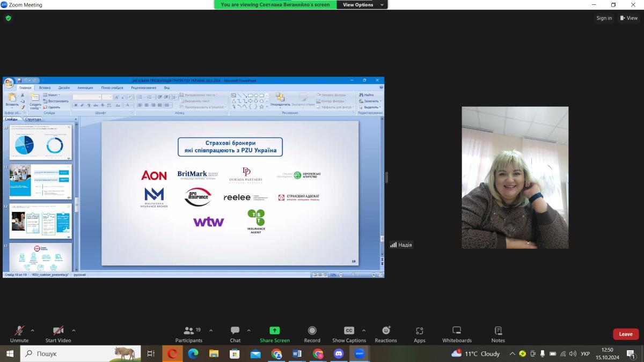Image resolution: width=644 pixels, height=362 pixels.
Task: Expand video options arrow beside Start Video
Action: tap(74, 330)
